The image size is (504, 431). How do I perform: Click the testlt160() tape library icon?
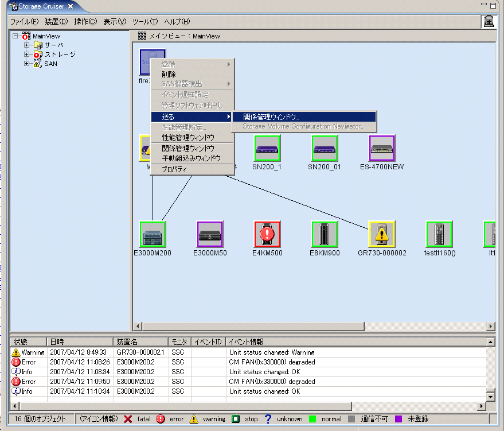point(439,234)
